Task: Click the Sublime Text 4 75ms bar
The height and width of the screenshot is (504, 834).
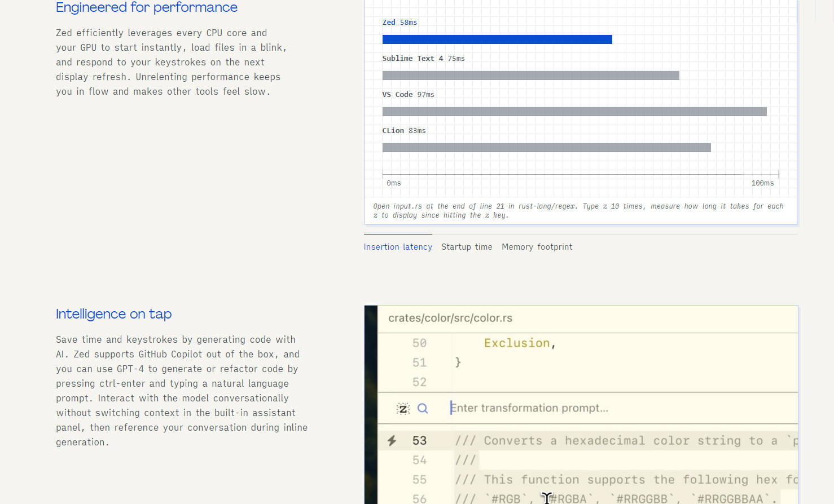Action: [531, 76]
